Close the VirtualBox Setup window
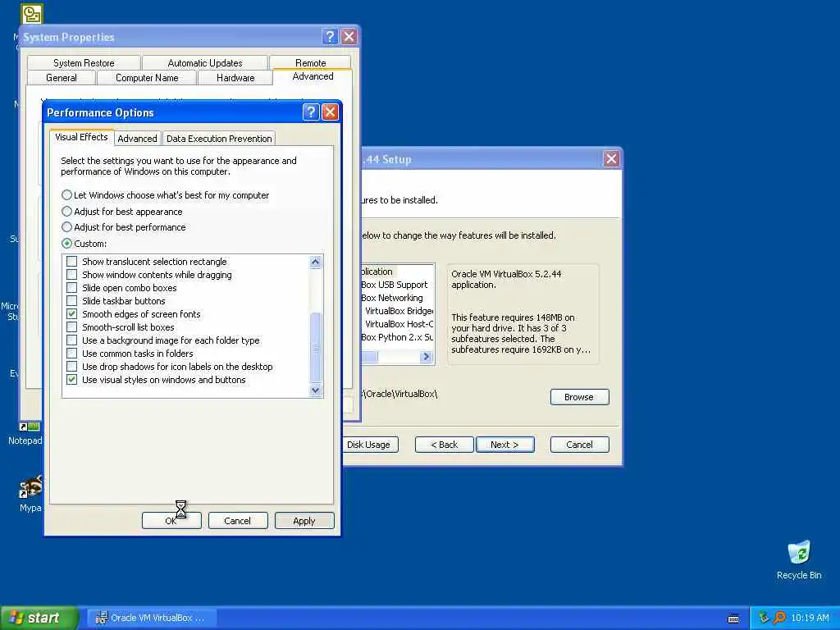 tap(611, 158)
